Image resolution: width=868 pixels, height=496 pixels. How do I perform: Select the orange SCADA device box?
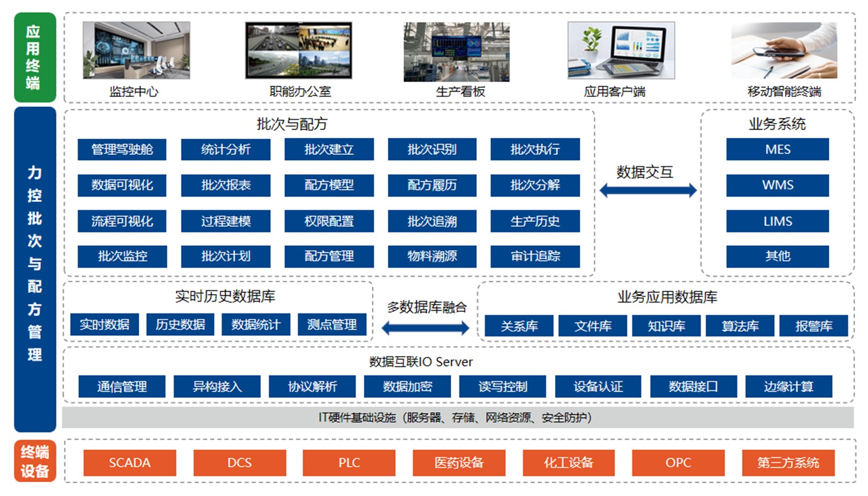pyautogui.click(x=130, y=463)
